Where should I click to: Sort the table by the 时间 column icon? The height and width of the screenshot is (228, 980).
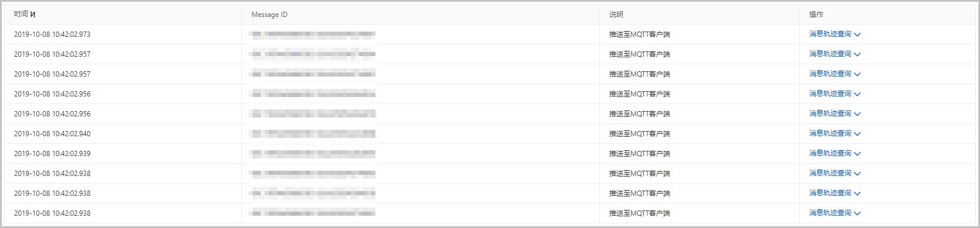(33, 15)
